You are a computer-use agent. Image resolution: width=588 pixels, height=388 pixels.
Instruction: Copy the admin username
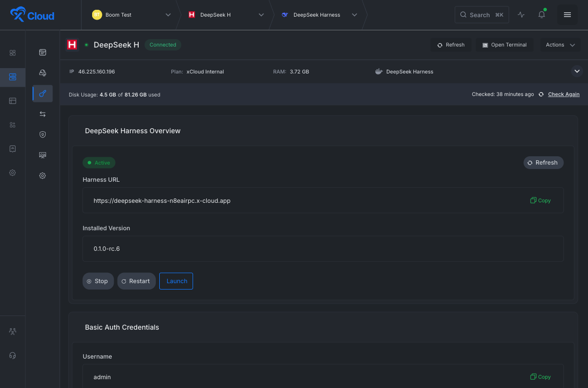pos(540,377)
